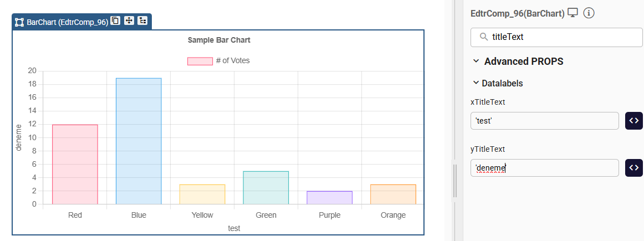Click the Red bar in the chart
This screenshot has width=644, height=241.
[x=75, y=164]
